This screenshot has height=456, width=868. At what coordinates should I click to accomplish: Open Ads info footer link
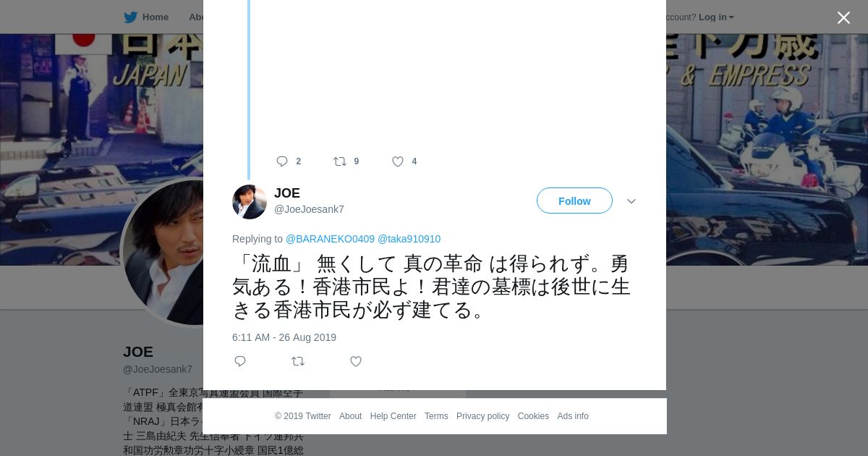(x=573, y=416)
